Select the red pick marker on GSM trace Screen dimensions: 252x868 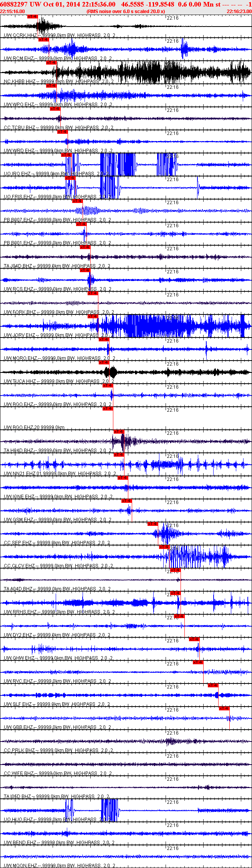click(127, 501)
